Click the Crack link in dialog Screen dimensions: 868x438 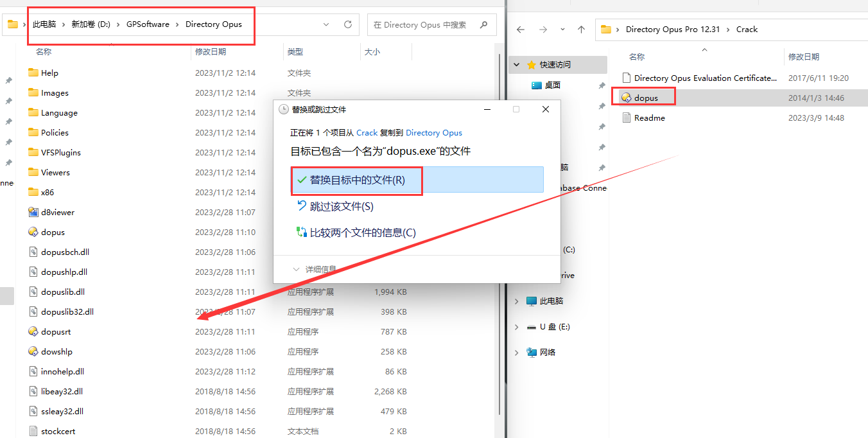[x=367, y=132]
